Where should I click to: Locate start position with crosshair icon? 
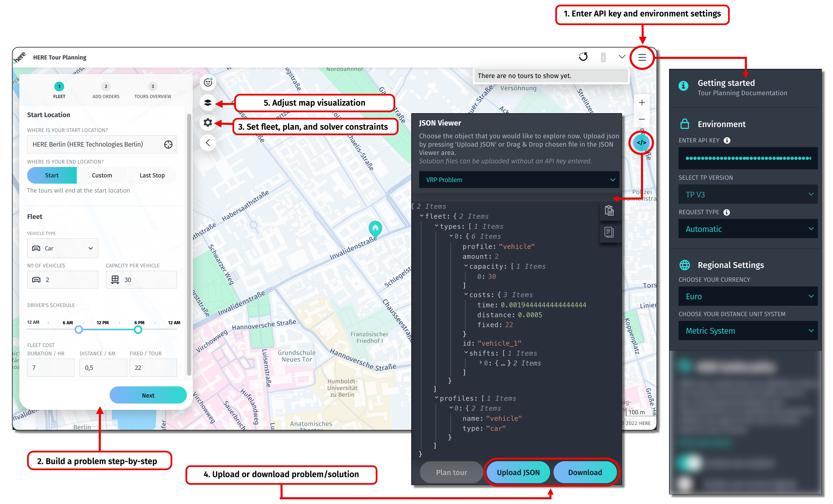pyautogui.click(x=168, y=145)
